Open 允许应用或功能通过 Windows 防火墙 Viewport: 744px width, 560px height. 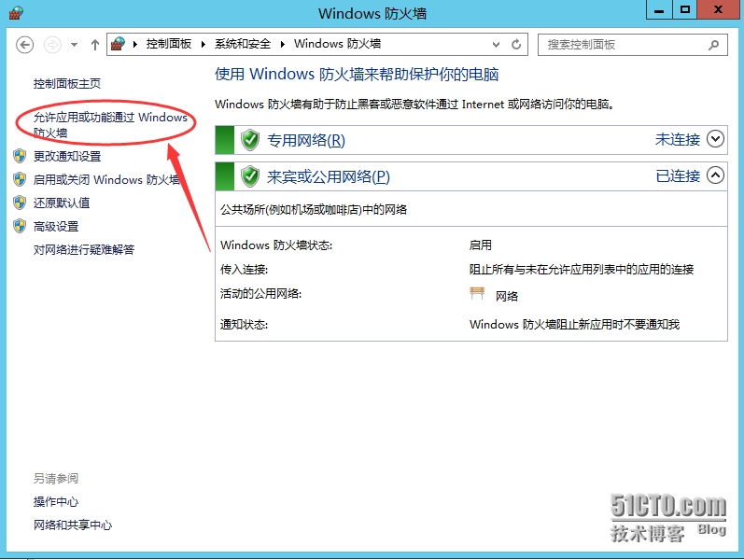pyautogui.click(x=110, y=125)
